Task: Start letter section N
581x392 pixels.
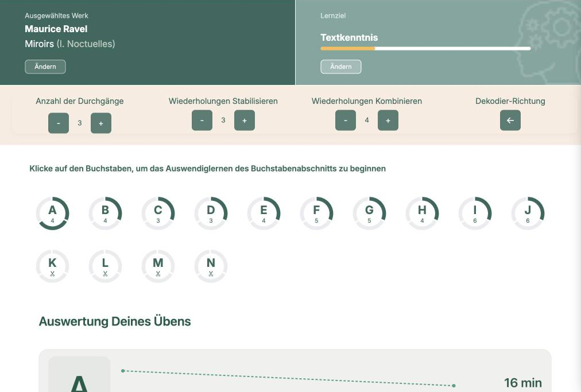Action: coord(211,266)
